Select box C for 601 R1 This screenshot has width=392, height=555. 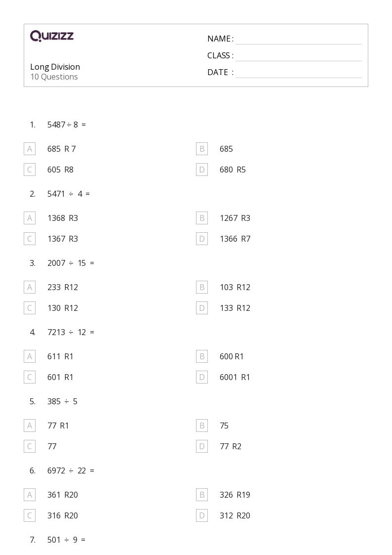[x=30, y=377]
